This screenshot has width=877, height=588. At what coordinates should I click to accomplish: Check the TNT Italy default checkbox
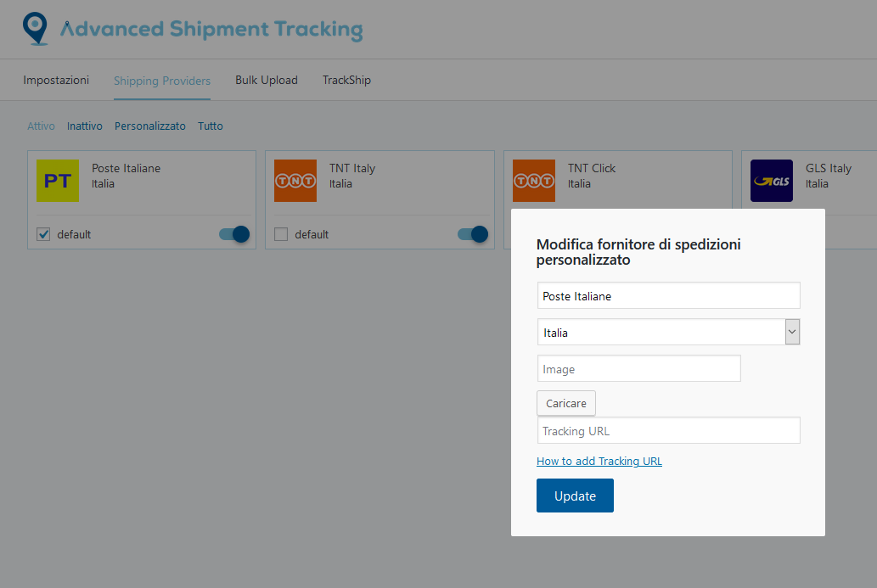tap(281, 234)
